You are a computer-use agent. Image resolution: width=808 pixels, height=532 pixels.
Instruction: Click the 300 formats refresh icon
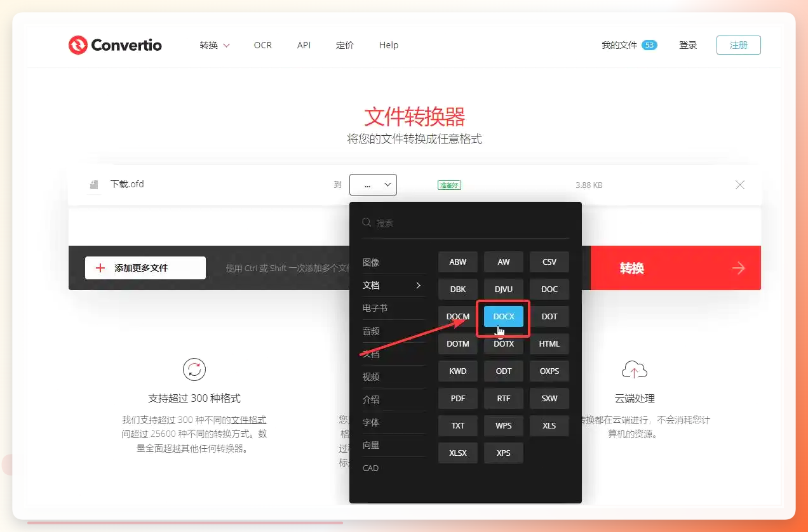(194, 369)
